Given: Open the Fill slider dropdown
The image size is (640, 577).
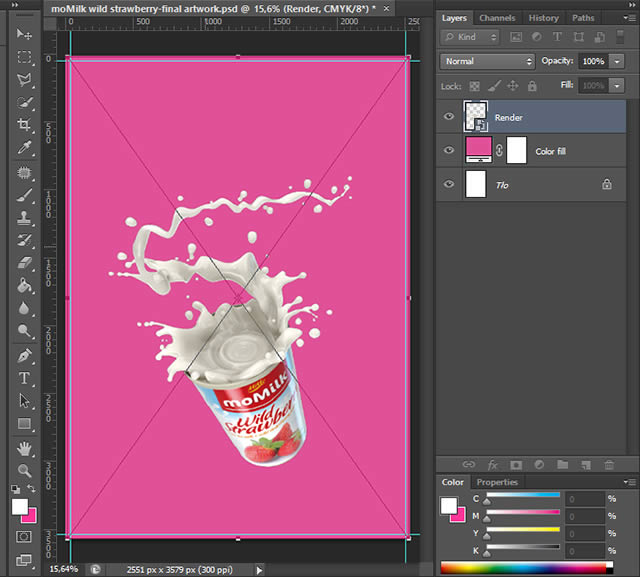Looking at the screenshot, I should (617, 86).
